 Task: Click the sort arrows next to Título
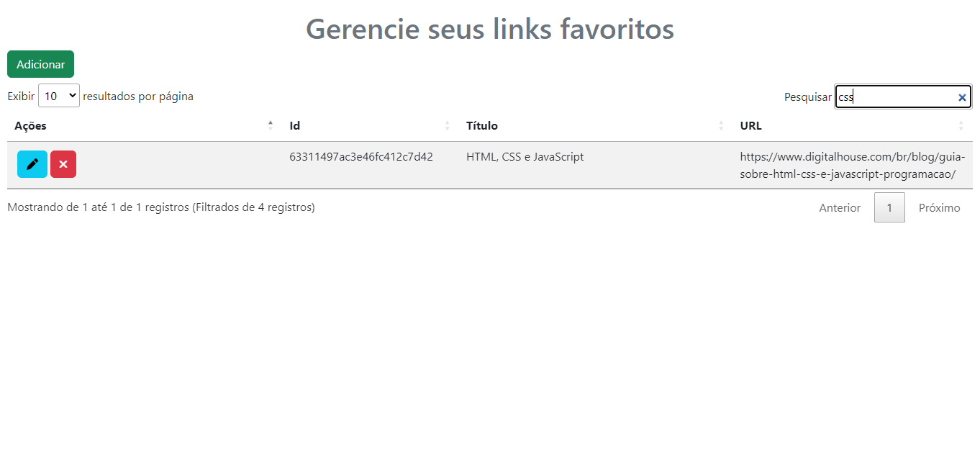(x=720, y=125)
